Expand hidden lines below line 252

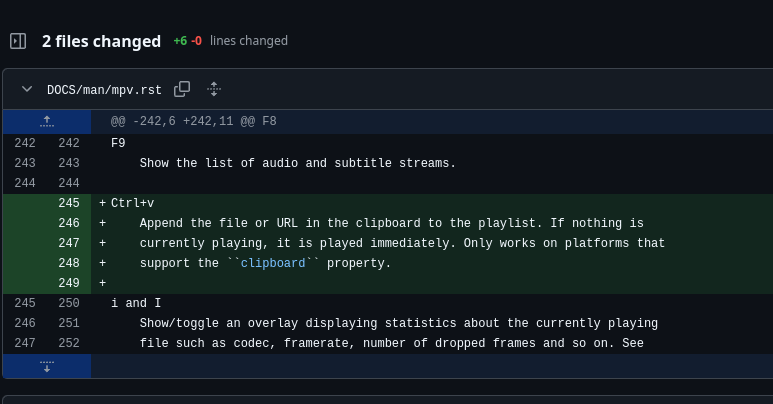point(46,365)
